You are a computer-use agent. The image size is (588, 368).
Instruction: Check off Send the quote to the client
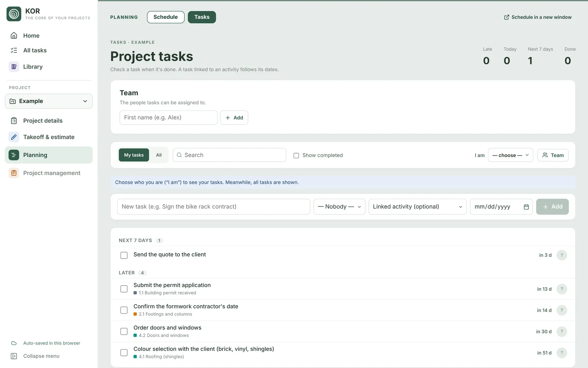click(x=124, y=255)
